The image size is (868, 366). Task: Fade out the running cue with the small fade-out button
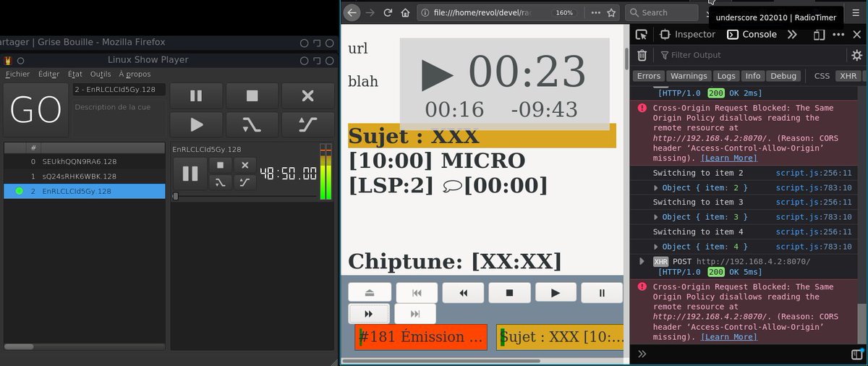[221, 182]
